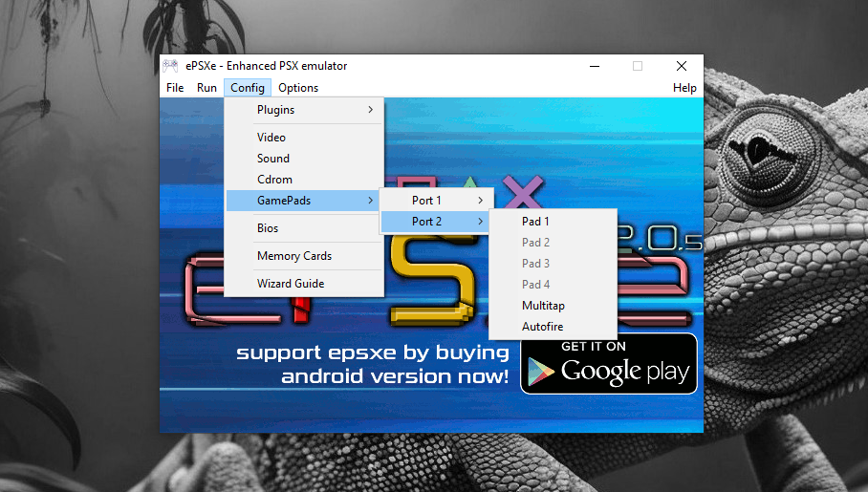This screenshot has width=868, height=492.
Task: Click the Get it on Google Play badge
Action: [x=609, y=363]
